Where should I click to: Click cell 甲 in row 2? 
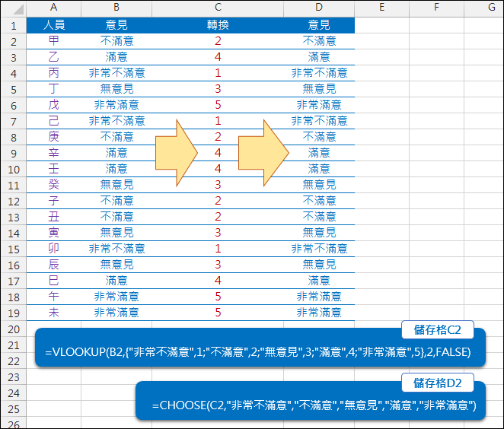tap(54, 41)
